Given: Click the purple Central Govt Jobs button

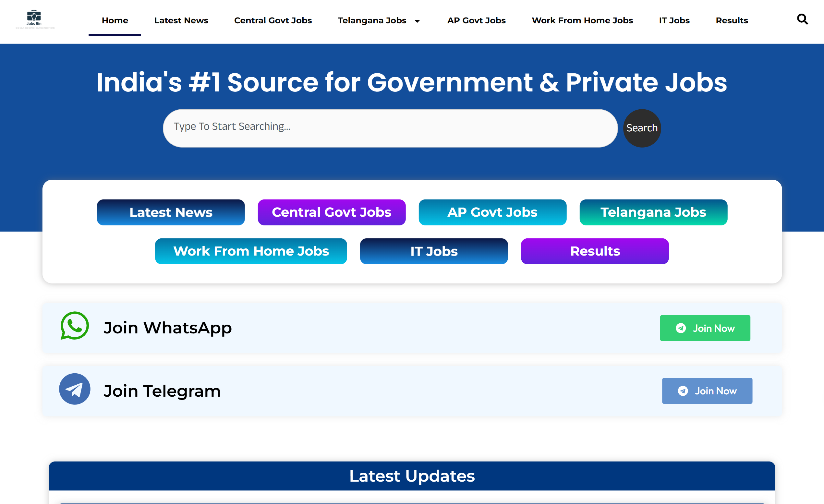Looking at the screenshot, I should 332,212.
